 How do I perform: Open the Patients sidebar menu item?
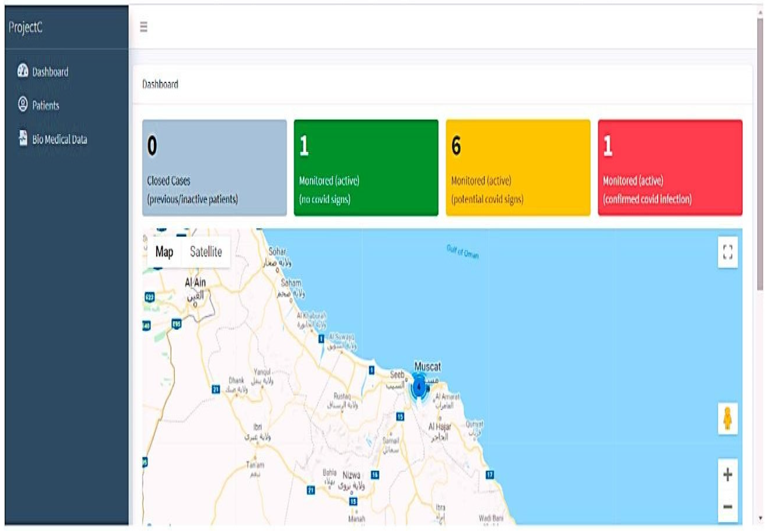coord(46,106)
